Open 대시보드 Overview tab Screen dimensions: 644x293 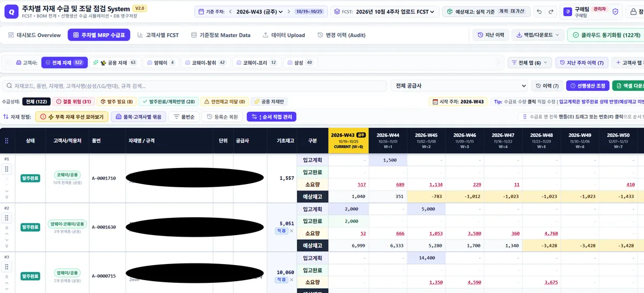click(35, 35)
